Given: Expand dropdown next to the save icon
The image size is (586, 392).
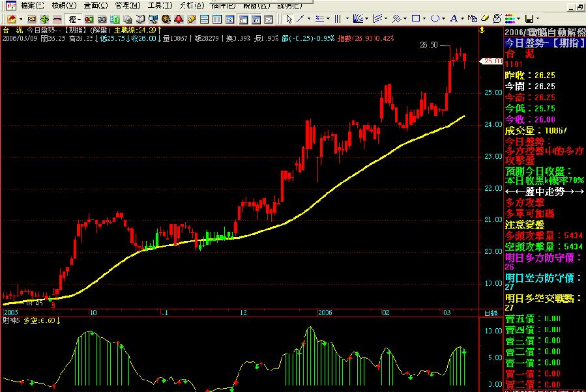Looking at the screenshot, I should (x=538, y=19).
